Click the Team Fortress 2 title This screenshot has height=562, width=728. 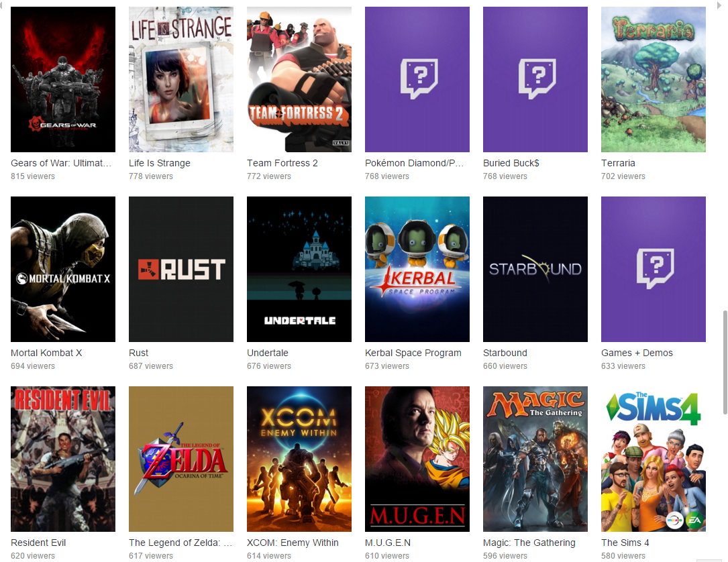coord(282,163)
